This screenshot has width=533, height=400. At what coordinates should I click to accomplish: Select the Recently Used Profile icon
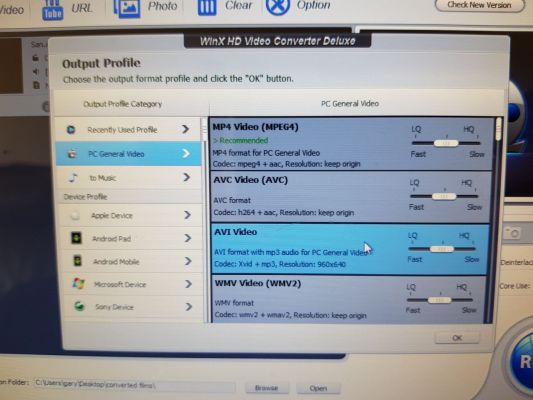coord(71,130)
